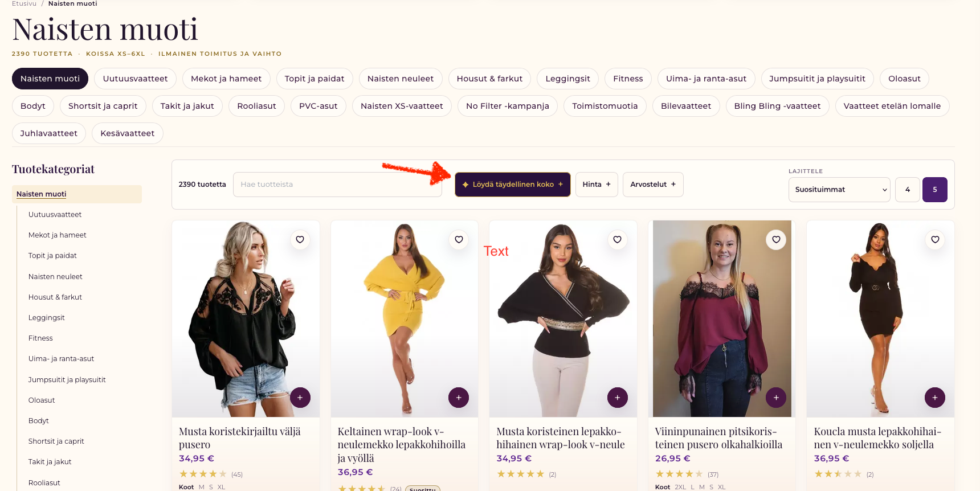Favorite the black lace blouse with heart icon
Screen dimensions: 980x491
click(300, 240)
